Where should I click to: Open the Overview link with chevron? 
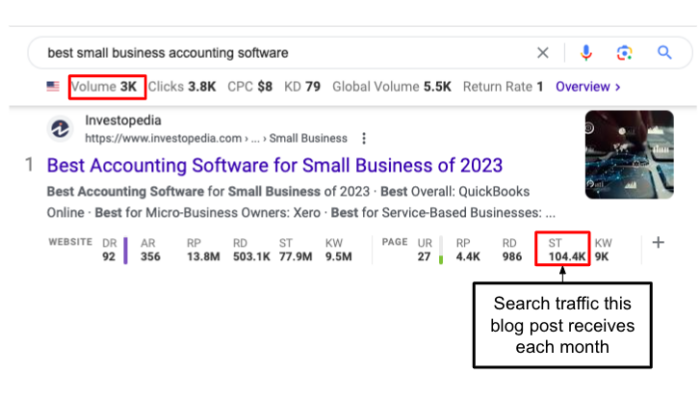(588, 87)
